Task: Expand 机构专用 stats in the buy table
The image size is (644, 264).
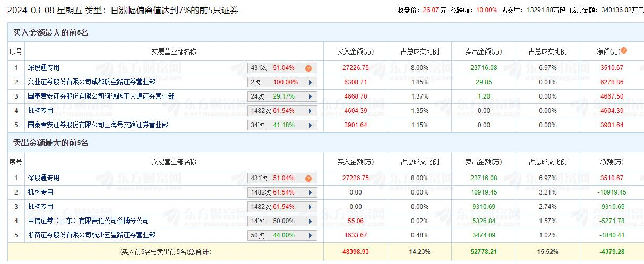Action: [x=309, y=111]
